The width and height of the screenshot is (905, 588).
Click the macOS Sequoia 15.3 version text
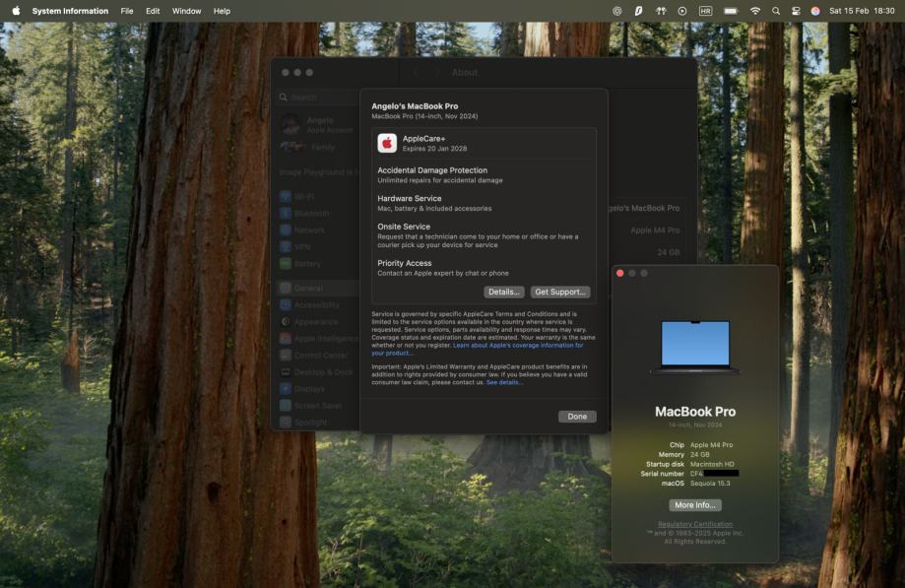(710, 484)
